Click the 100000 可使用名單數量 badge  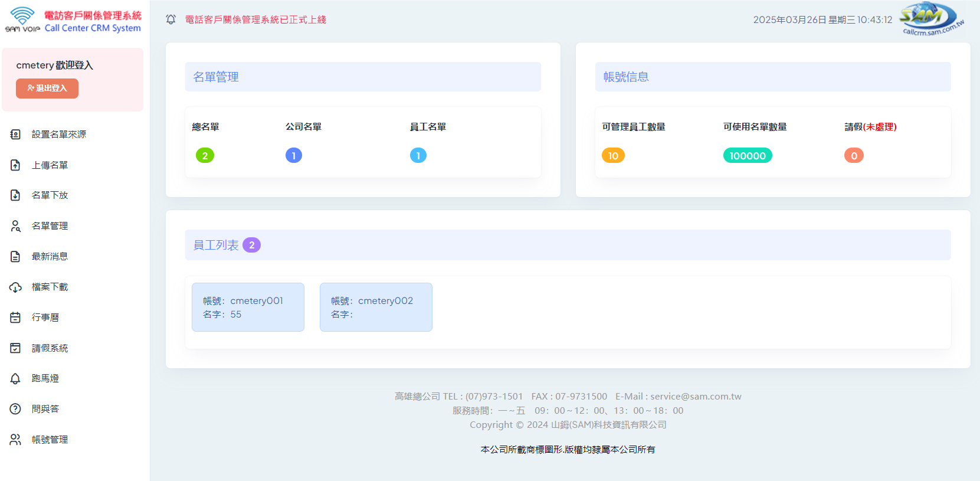coord(748,156)
